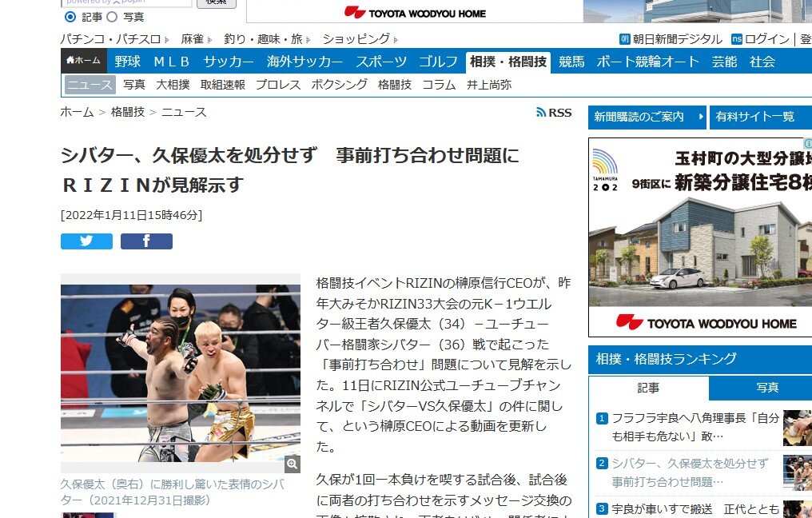This screenshot has width=812, height=518.
Task: Enlarge photo with magnifier icon
Action: (x=292, y=464)
